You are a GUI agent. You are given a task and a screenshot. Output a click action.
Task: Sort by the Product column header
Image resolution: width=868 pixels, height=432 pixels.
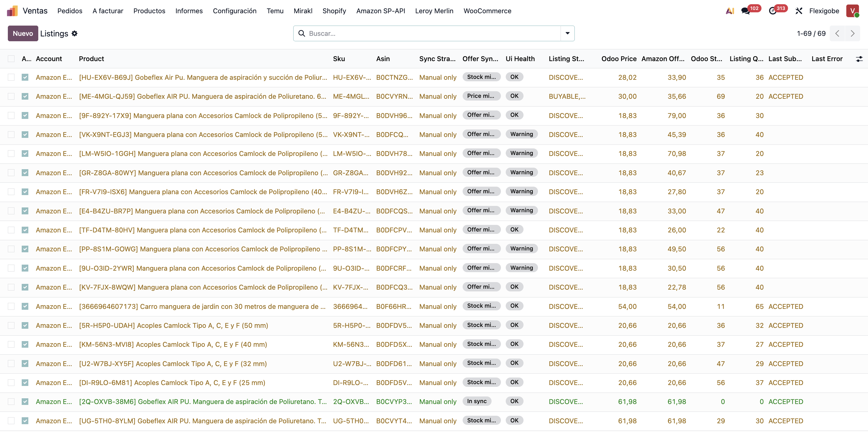point(91,59)
